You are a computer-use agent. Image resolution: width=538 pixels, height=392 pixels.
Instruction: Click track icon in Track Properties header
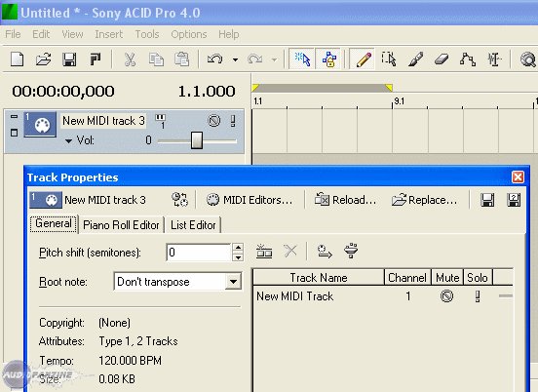(46, 200)
